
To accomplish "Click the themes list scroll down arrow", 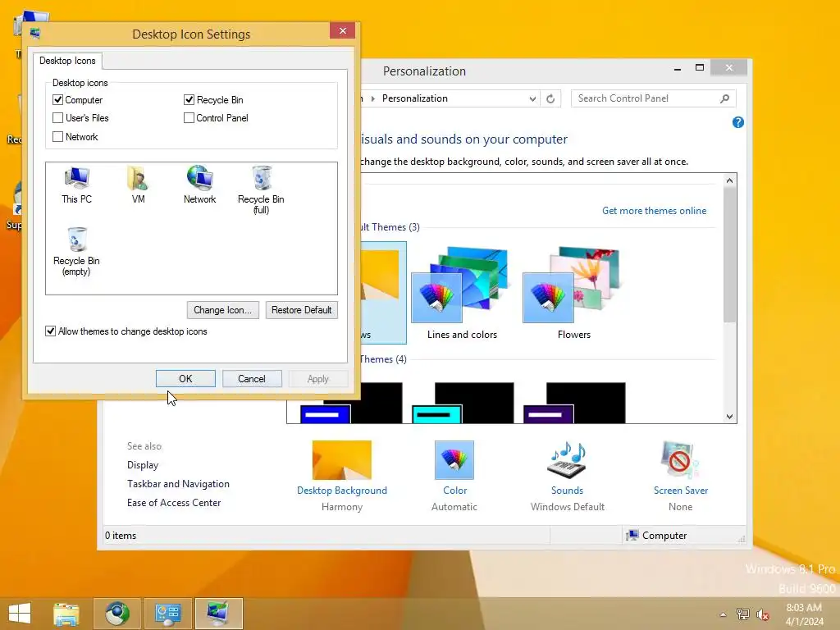I will [x=729, y=416].
